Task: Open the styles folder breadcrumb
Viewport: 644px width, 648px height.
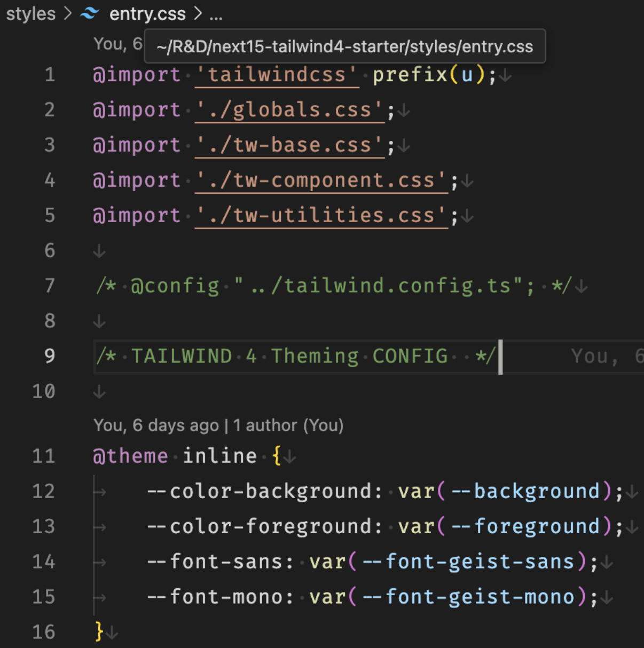Action: [30, 13]
